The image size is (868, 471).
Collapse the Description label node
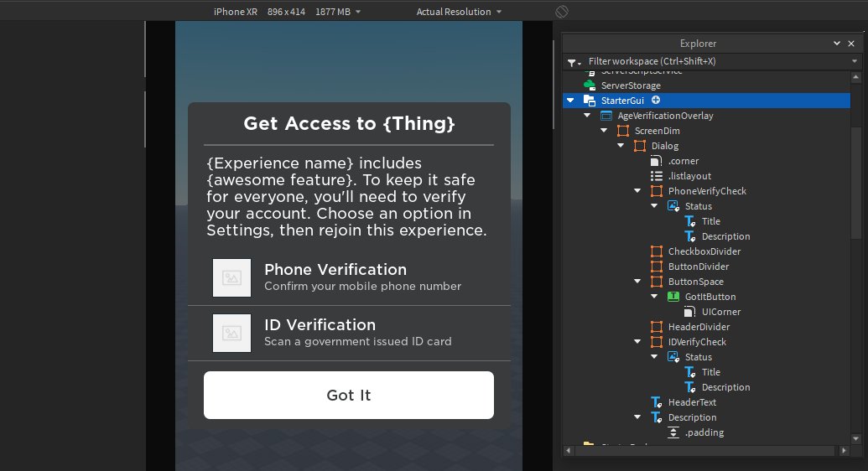(x=637, y=417)
